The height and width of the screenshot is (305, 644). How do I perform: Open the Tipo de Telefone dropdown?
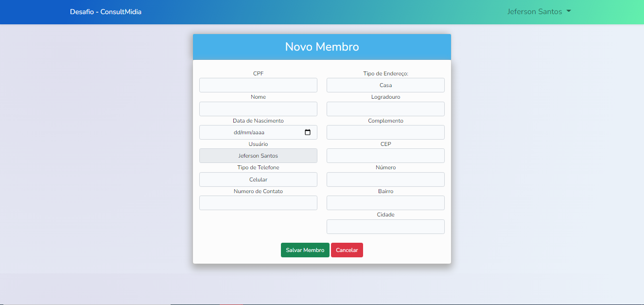tap(258, 179)
